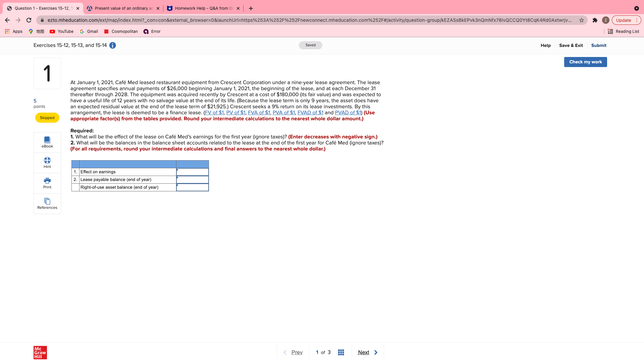Open the FV of $1 table link
Image resolution: width=644 pixels, height=362 pixels.
click(x=214, y=113)
